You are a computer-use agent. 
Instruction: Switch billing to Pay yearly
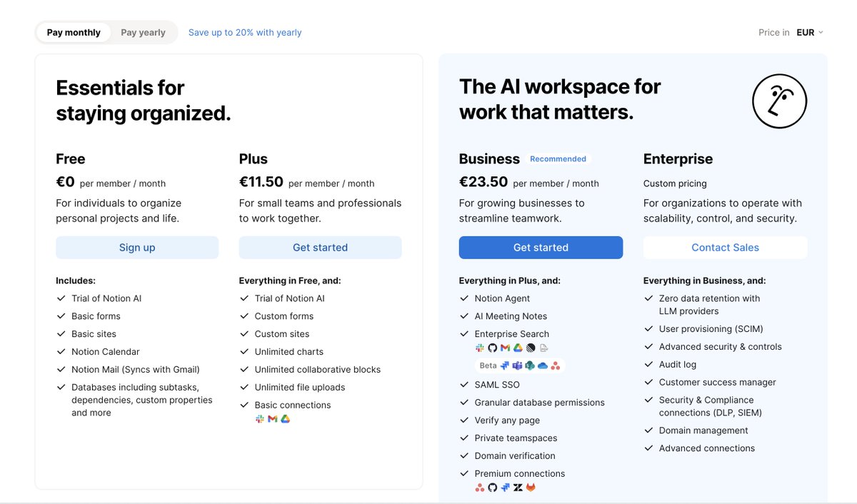[143, 32]
